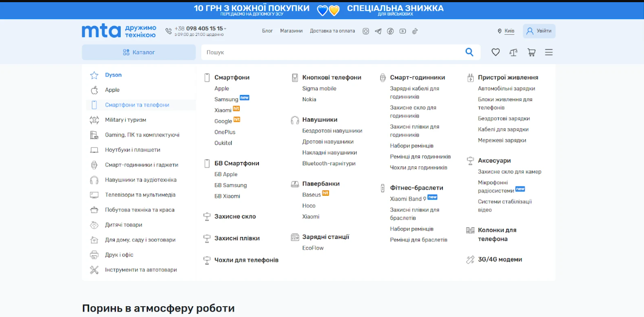Open Фітнес-браслети heading link
The height and width of the screenshot is (317, 644).
pos(417,188)
